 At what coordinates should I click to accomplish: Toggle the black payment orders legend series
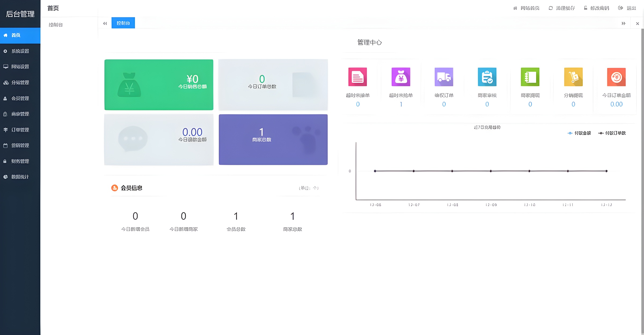pyautogui.click(x=612, y=133)
